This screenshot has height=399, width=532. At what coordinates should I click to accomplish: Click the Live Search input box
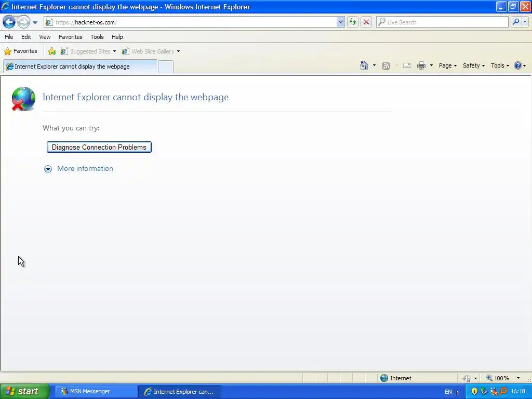tap(442, 22)
